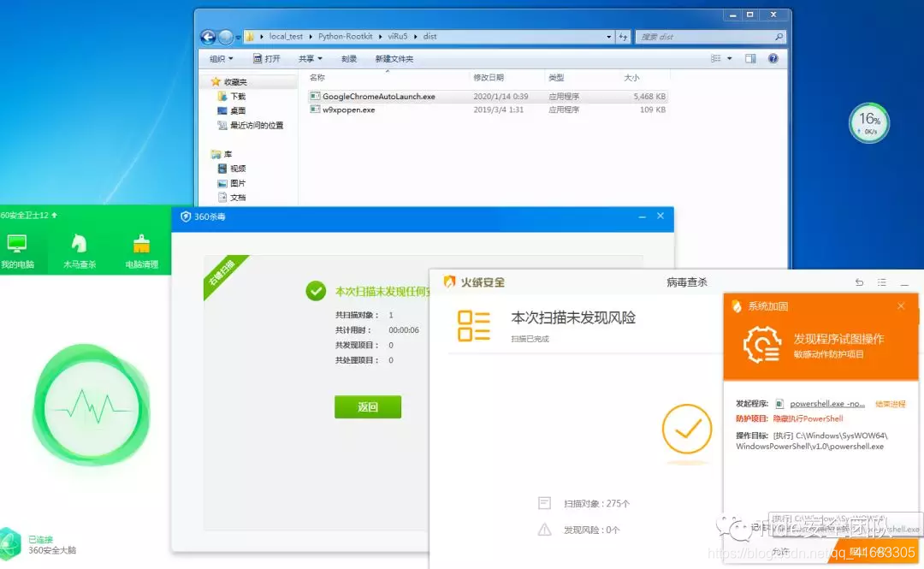Close the 360杀毒 window

click(x=660, y=216)
